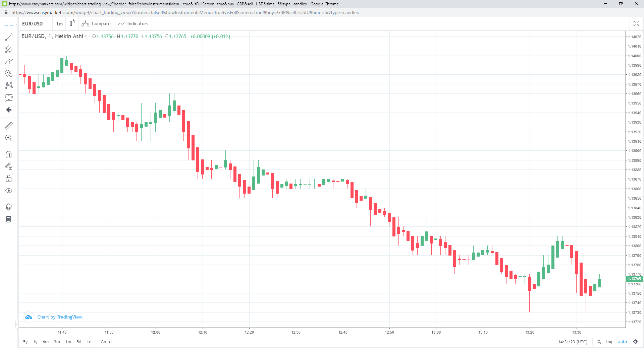Click the EUR/USD, 1, Heikin Ashi legend title
Viewport: 644px width, 348px height.
(52, 37)
